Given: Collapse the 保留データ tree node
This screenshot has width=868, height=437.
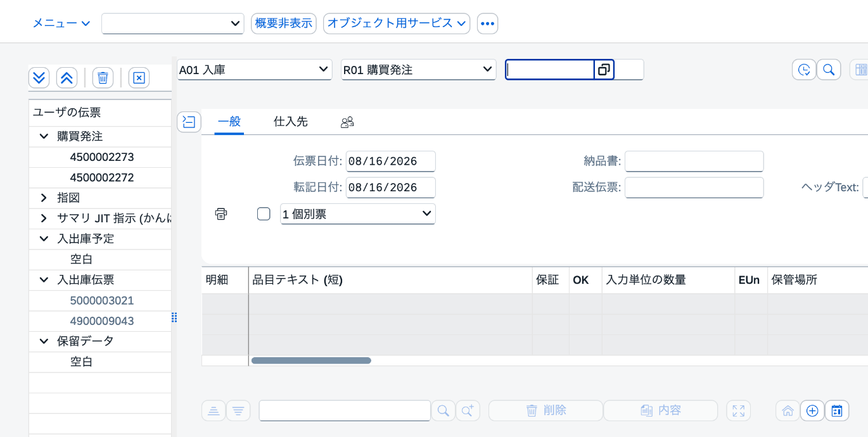Looking at the screenshot, I should (x=44, y=341).
